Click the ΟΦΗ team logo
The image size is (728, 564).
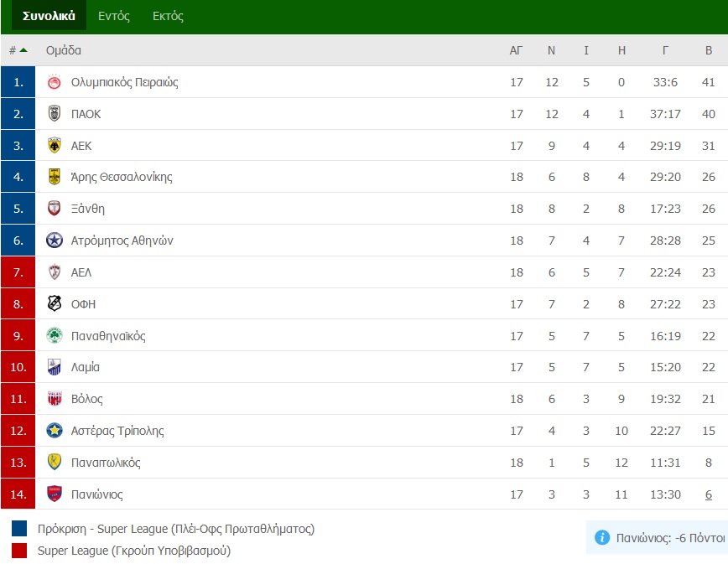pyautogui.click(x=55, y=303)
